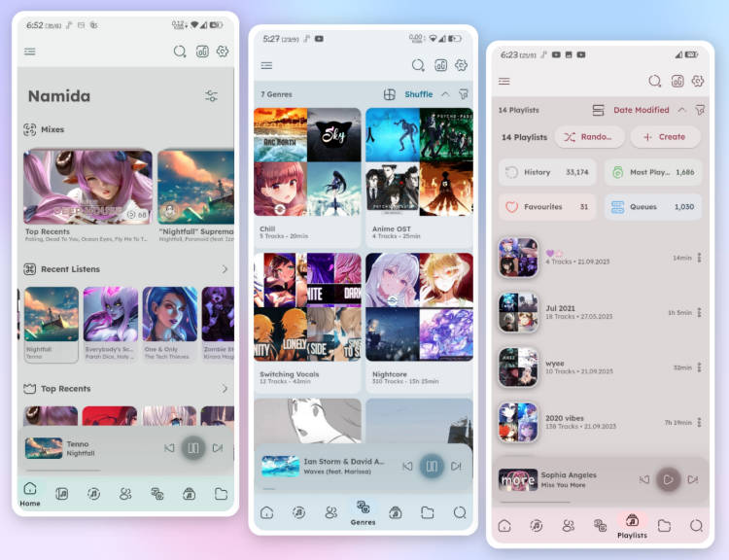Skip to next track in Genres miniplayer

(456, 466)
